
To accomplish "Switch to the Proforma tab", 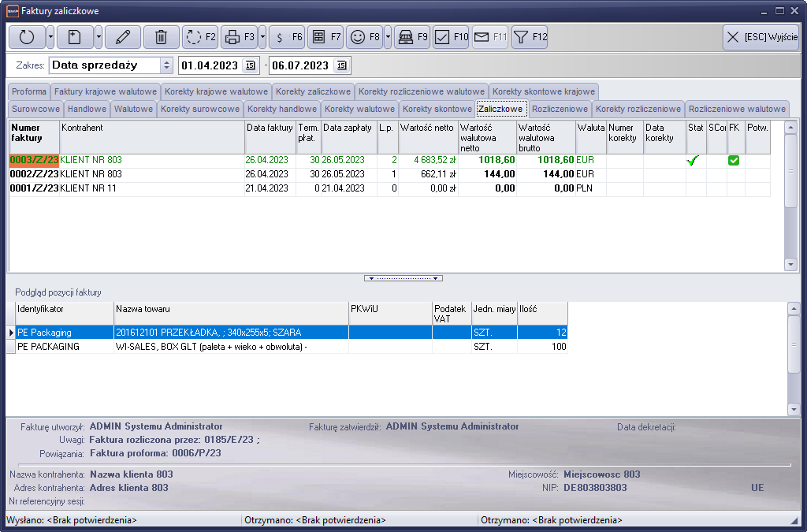I will point(29,91).
